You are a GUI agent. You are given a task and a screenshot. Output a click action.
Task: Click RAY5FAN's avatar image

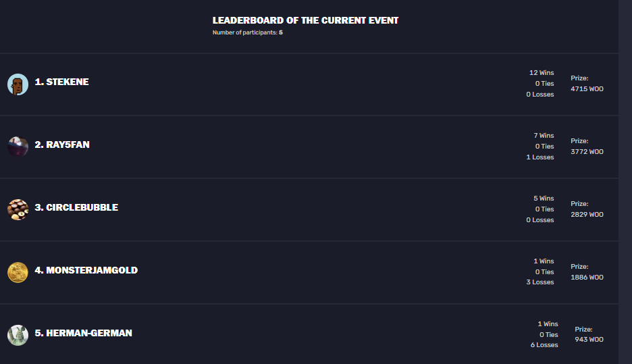18,147
